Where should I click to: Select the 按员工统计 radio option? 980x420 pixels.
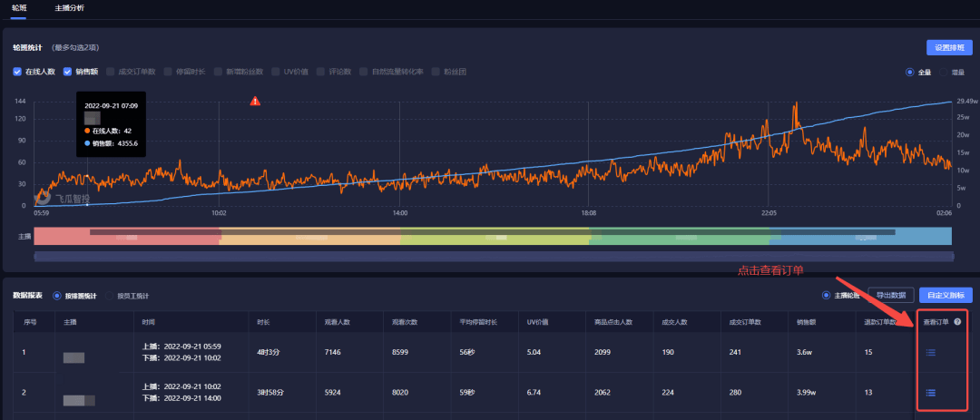coord(110,296)
